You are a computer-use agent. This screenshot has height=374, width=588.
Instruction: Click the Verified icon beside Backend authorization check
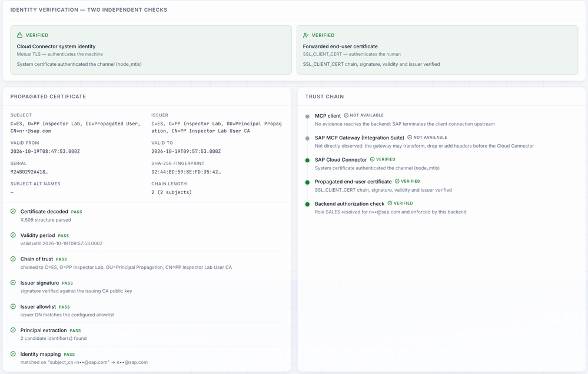390,203
